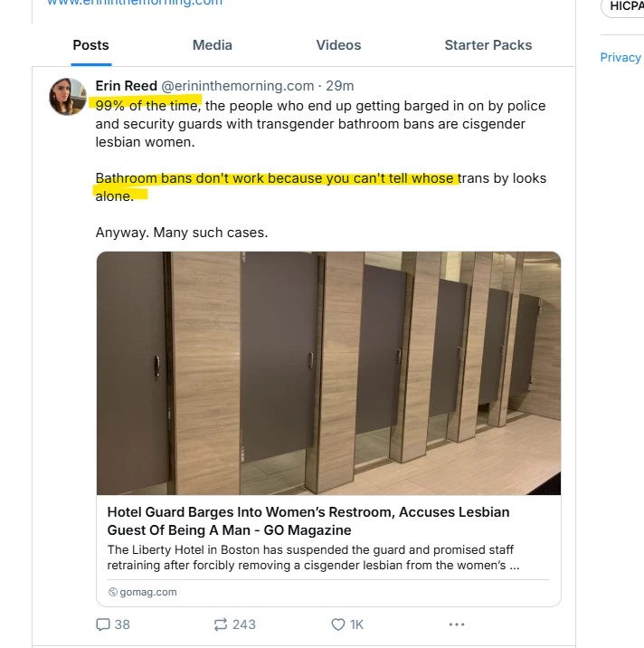
Task: Like the post with the heart icon
Action: tap(338, 624)
